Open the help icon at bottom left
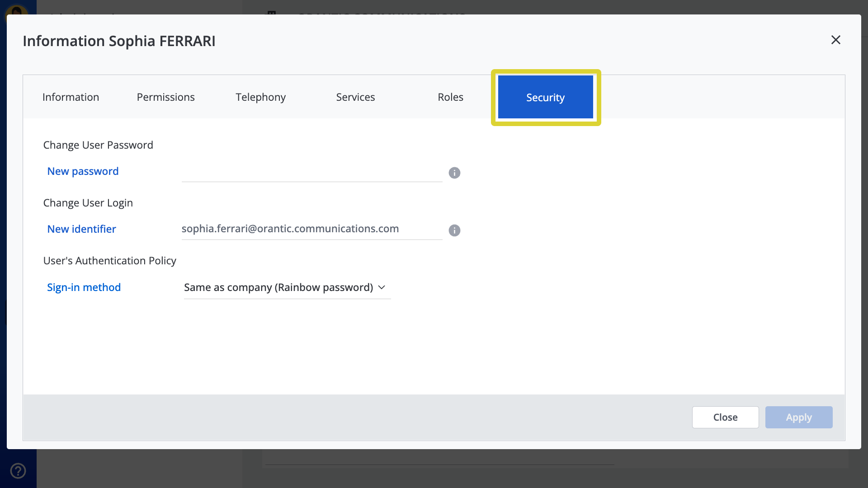 coord(18,470)
